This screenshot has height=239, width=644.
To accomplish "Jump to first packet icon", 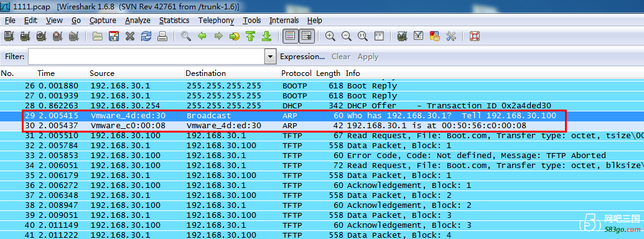I will [x=251, y=36].
